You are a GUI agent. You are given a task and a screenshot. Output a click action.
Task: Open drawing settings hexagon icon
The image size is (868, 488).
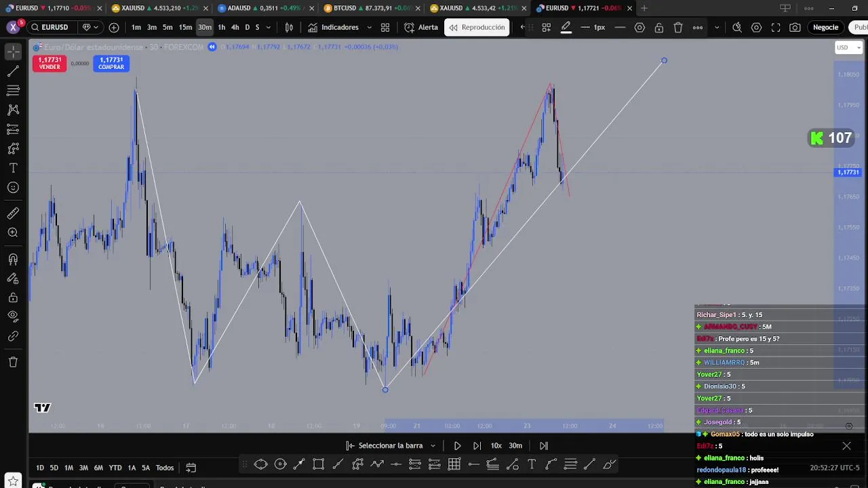639,27
